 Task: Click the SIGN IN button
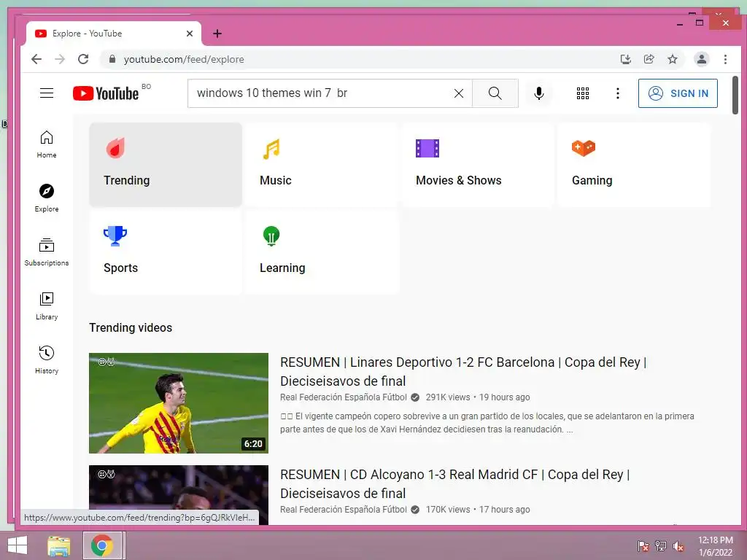pyautogui.click(x=678, y=93)
